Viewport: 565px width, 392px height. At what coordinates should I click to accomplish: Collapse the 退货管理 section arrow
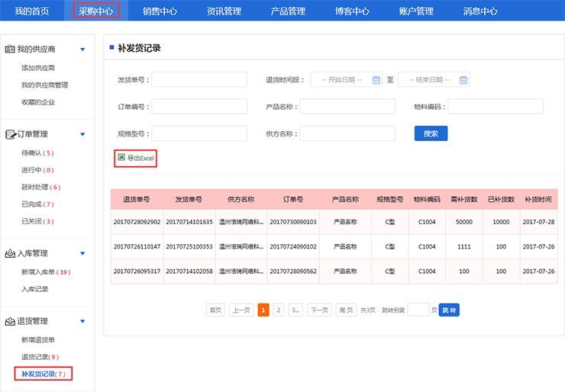(82, 321)
